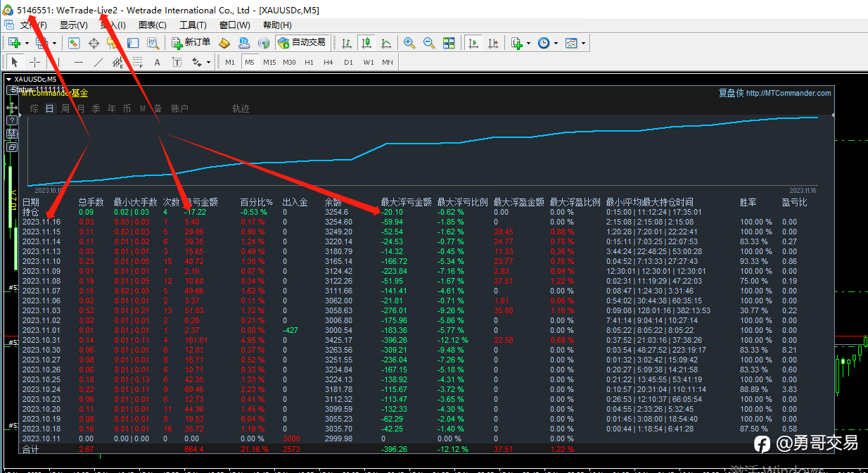This screenshot has width=868, height=473.
Task: Expand the templates dropdown arrow
Action: (583, 43)
